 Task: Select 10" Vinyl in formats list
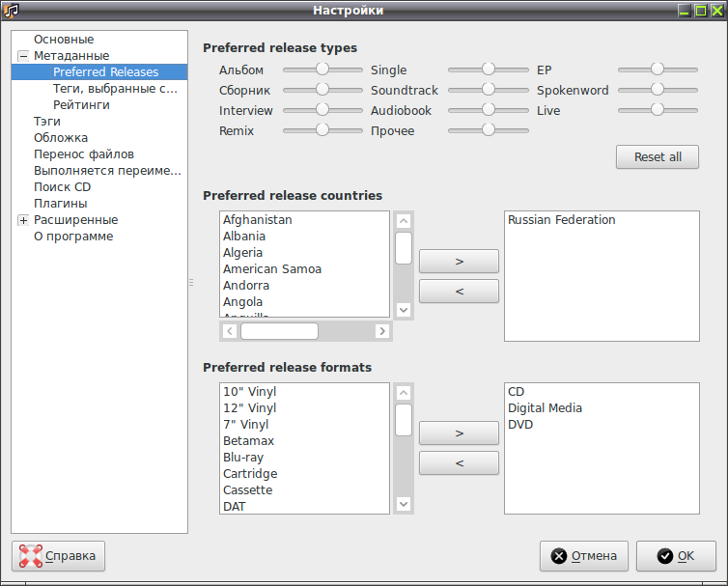click(x=304, y=392)
